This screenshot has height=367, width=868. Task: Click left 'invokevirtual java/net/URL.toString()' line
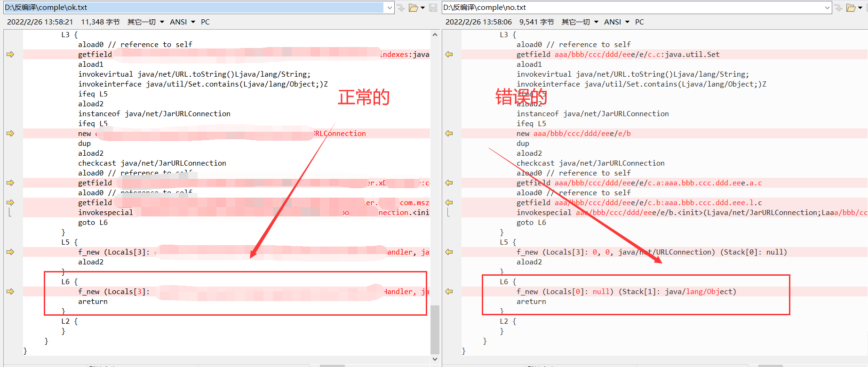(194, 74)
